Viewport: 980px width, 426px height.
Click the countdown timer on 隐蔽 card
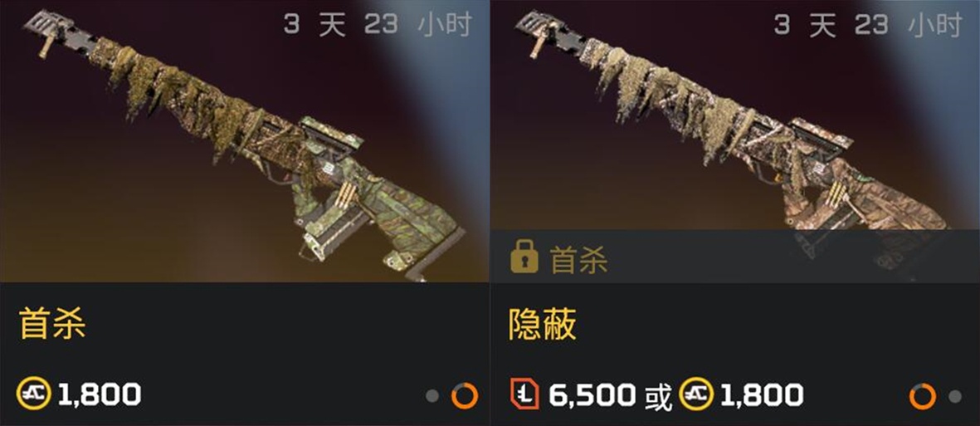click(867, 25)
